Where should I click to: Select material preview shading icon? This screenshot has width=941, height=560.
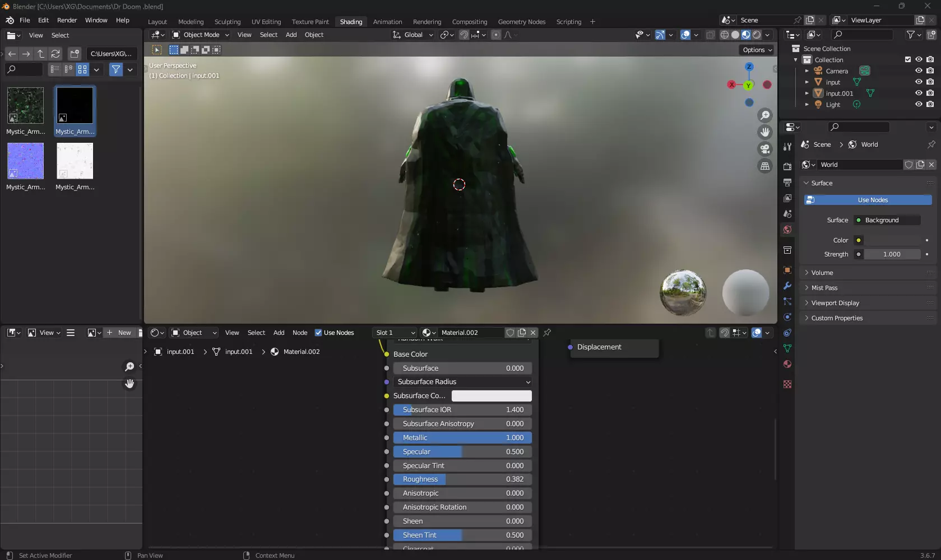pyautogui.click(x=746, y=35)
